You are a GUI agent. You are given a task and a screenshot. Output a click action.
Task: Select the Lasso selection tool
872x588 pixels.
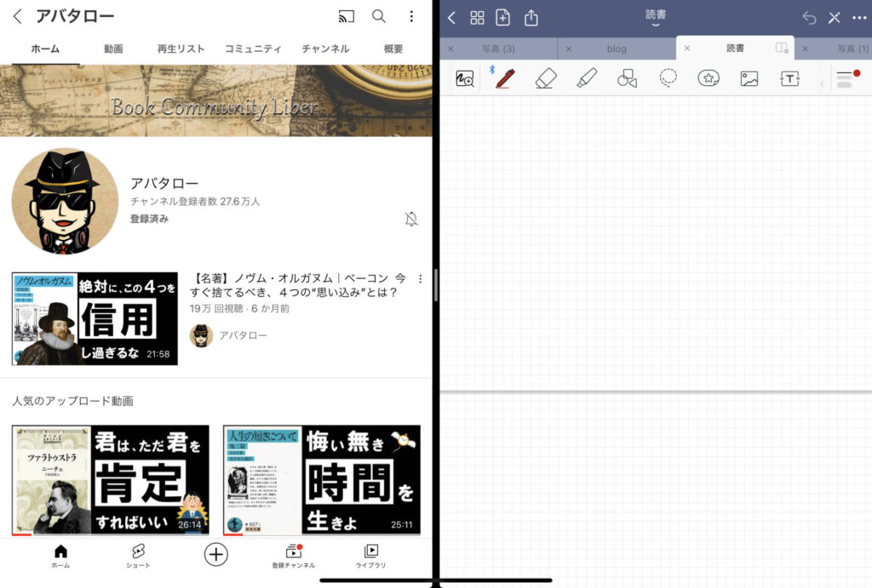668,78
